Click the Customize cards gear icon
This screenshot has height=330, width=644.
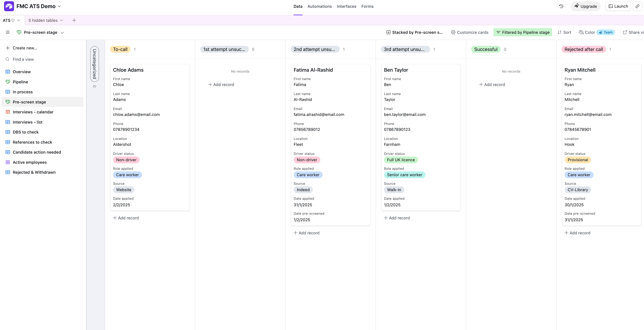point(453,32)
